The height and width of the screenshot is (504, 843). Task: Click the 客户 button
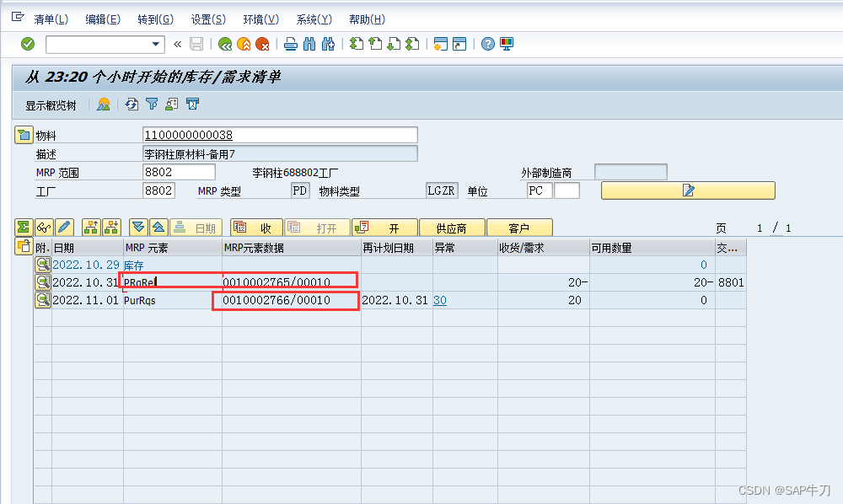[519, 228]
